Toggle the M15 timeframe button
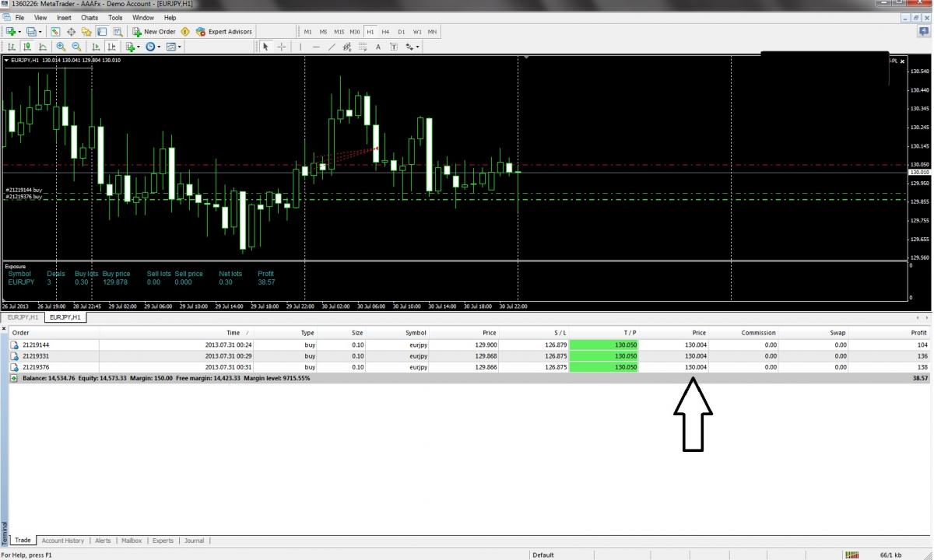 tap(339, 32)
